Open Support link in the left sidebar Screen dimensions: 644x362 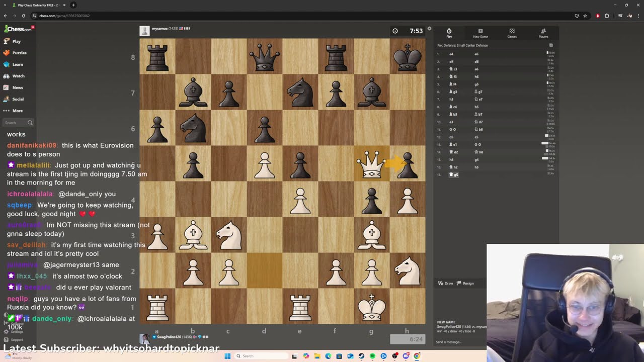click(x=13, y=340)
